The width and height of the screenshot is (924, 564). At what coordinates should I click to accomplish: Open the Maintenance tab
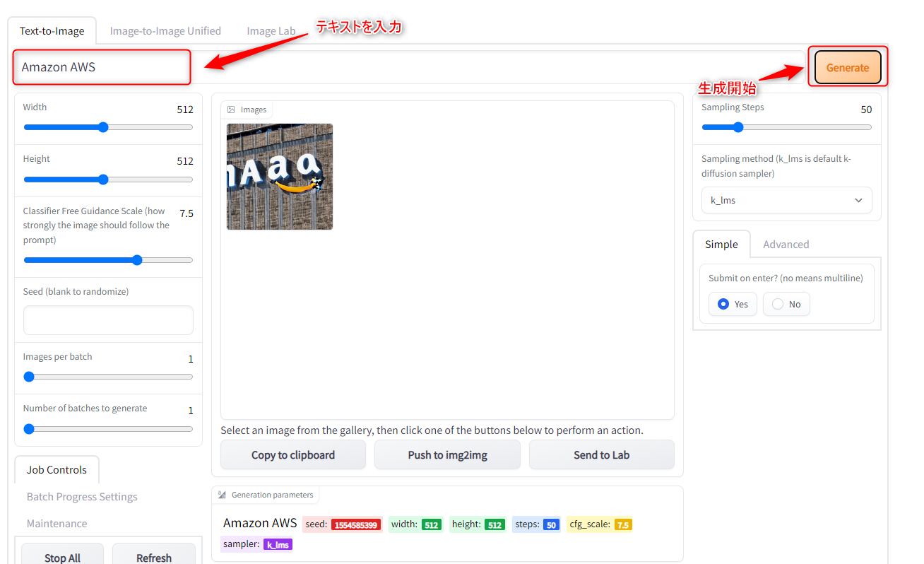[57, 524]
